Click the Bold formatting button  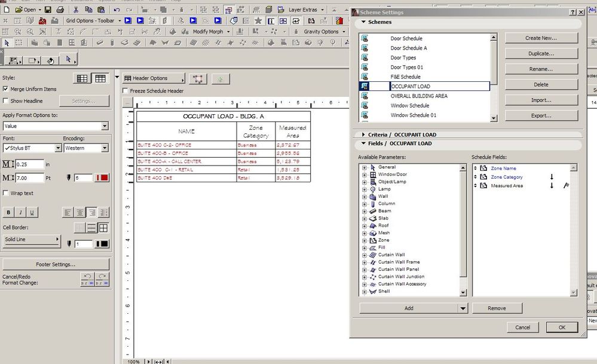[x=9, y=212]
